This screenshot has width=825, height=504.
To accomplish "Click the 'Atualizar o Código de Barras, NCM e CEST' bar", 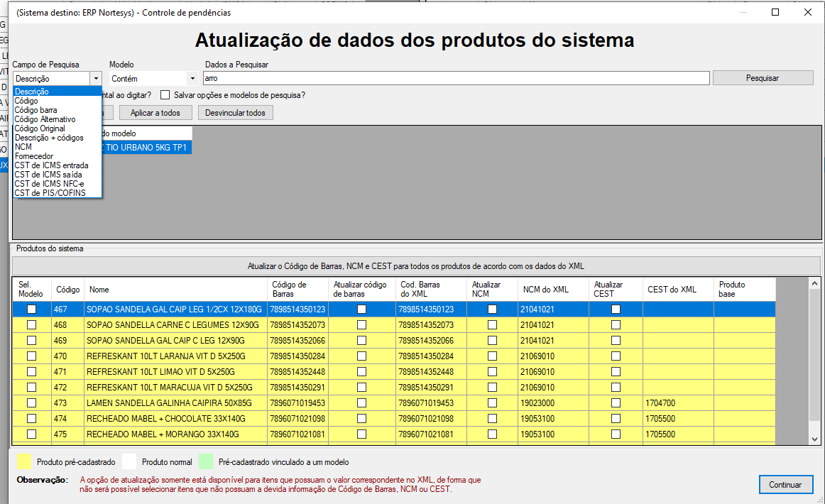I will tap(415, 266).
